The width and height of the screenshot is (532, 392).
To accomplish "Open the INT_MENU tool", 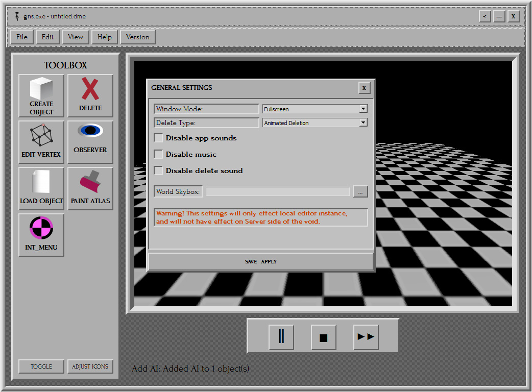I will tap(41, 235).
